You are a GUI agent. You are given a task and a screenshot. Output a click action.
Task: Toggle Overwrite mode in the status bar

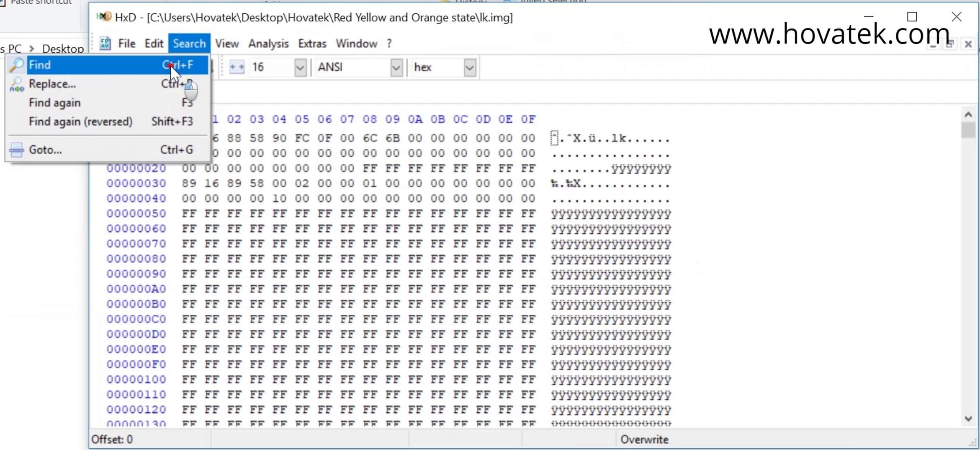[645, 440]
